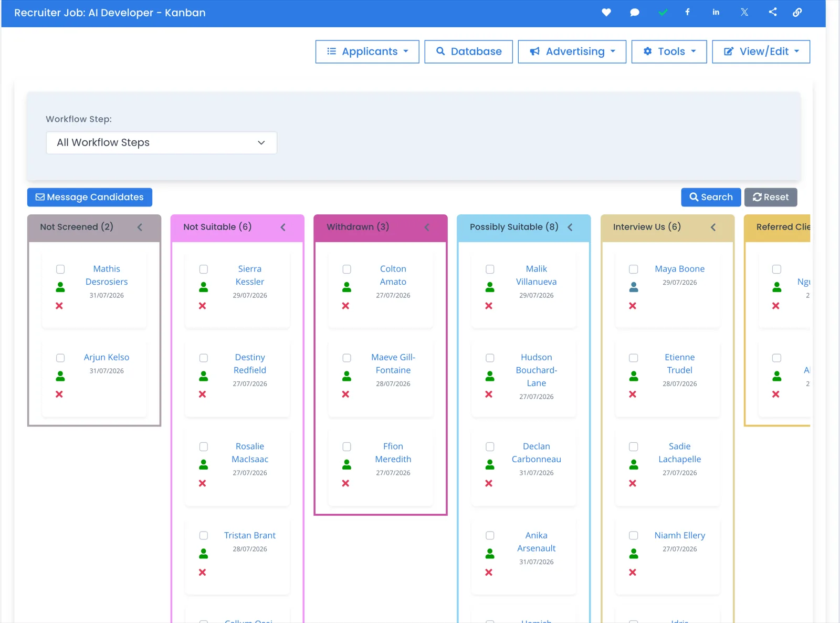Image resolution: width=840 pixels, height=623 pixels.
Task: Click Colton Amato person icon
Action: [346, 287]
